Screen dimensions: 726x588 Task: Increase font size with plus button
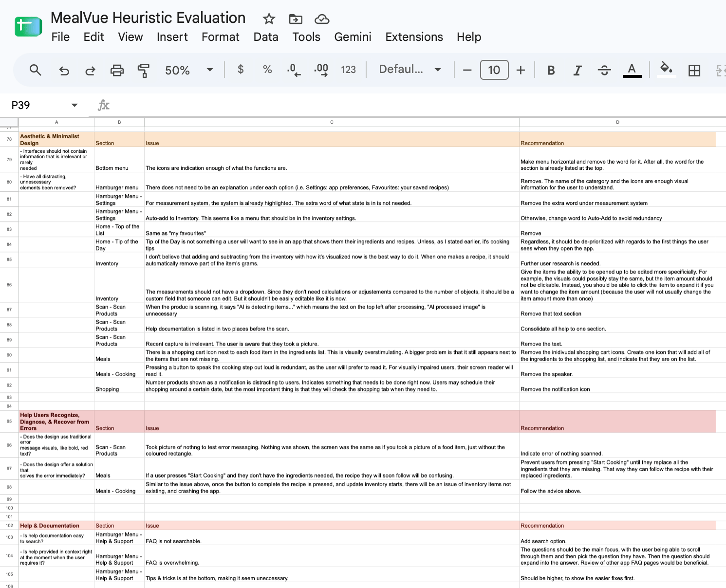pos(521,70)
